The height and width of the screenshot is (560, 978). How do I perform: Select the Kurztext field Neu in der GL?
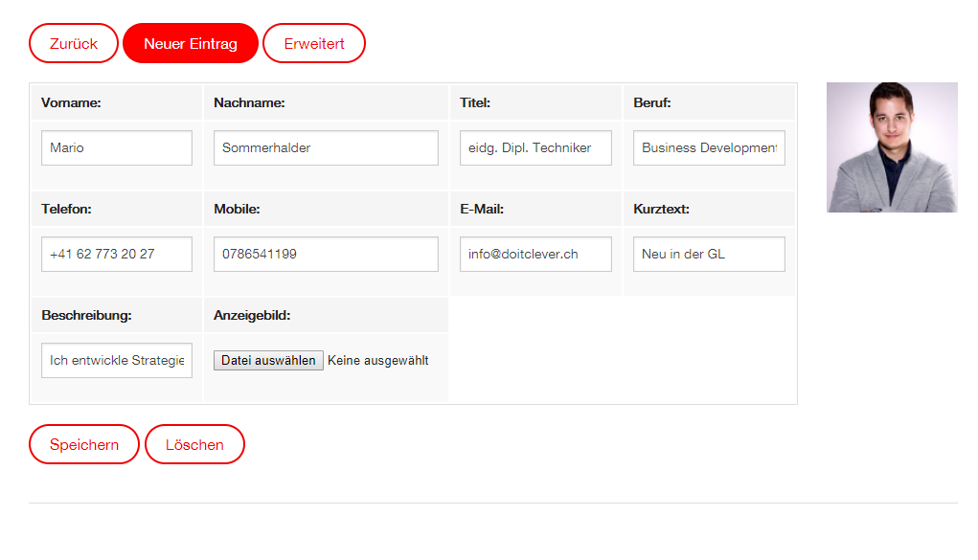pos(709,254)
